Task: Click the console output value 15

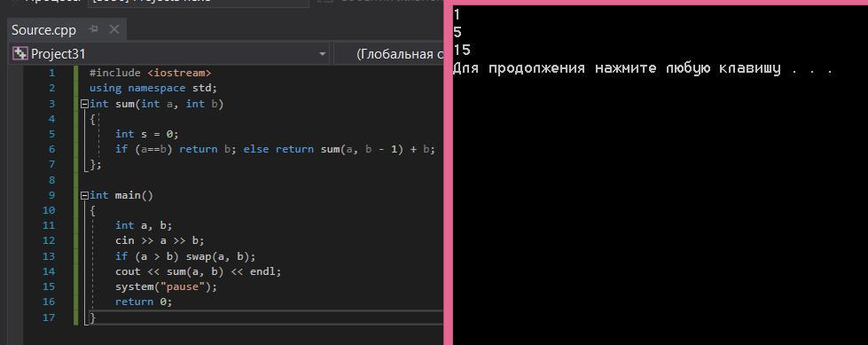Action: pos(462,51)
